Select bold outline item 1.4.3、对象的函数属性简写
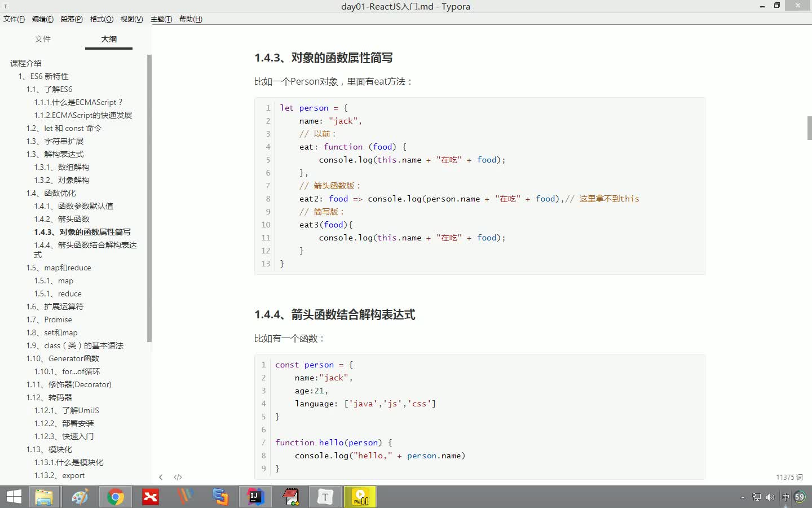This screenshot has height=508, width=812. [82, 232]
